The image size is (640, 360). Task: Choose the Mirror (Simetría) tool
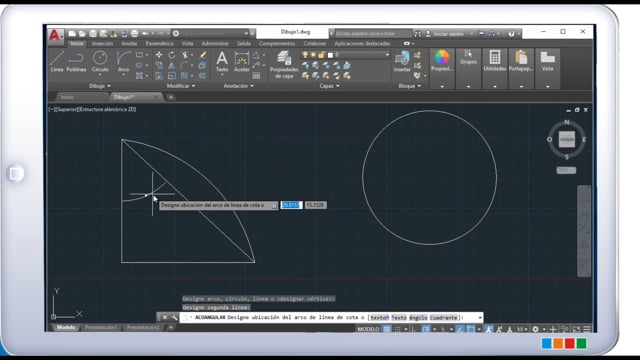172,65
